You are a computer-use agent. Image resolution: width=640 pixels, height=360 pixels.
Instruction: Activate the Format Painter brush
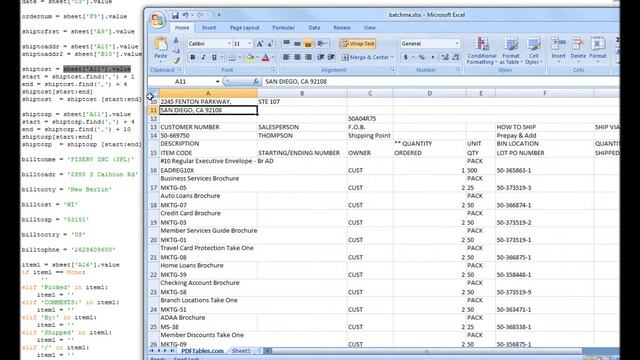(x=176, y=60)
